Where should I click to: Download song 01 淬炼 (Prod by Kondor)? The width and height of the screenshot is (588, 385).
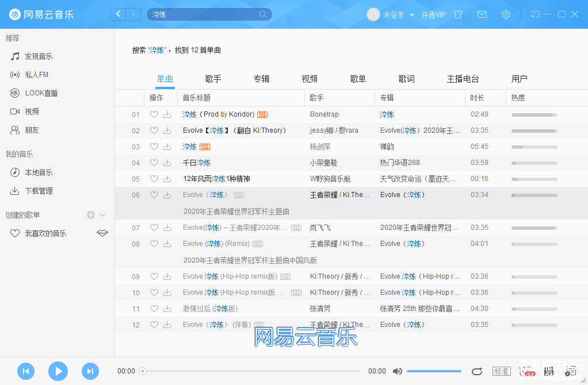167,114
